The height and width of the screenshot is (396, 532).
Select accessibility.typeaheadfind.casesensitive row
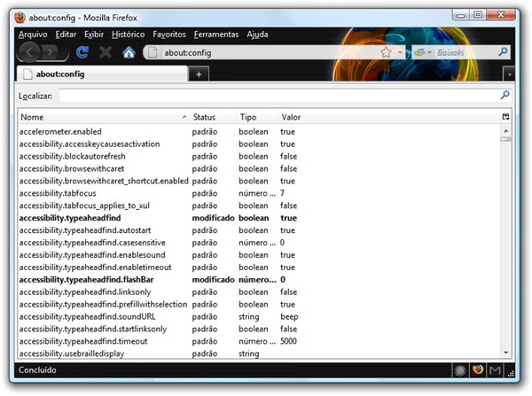pyautogui.click(x=259, y=243)
